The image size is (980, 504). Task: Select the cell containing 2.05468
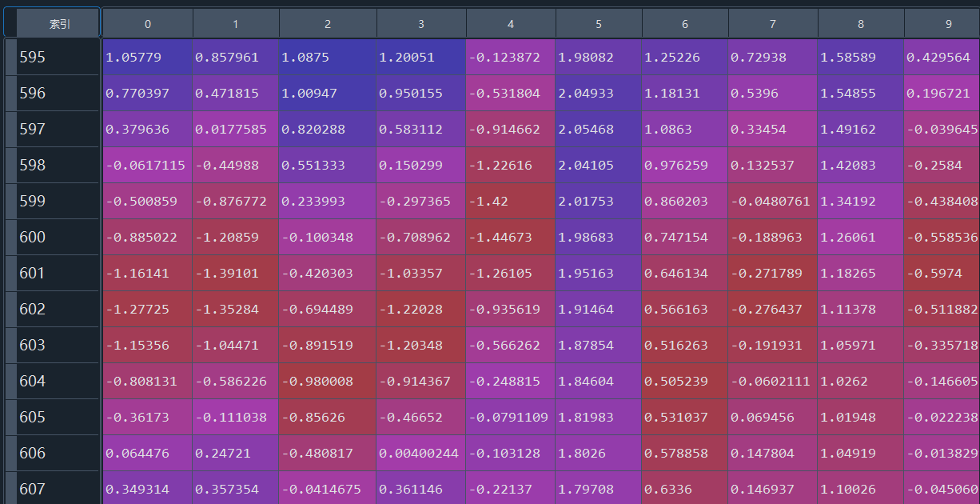pos(599,130)
